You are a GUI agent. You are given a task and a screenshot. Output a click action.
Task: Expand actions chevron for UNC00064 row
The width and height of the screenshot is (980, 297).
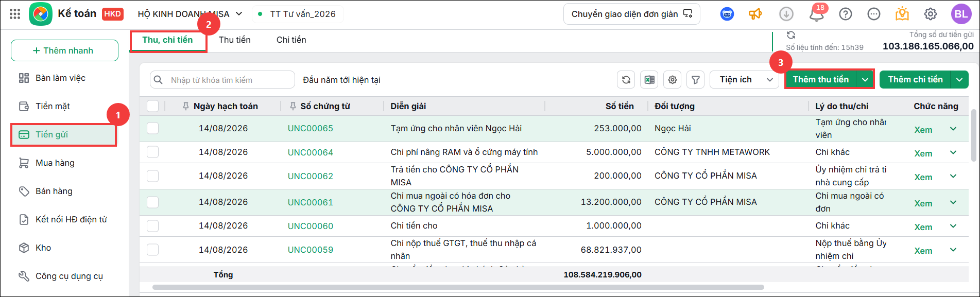pyautogui.click(x=953, y=152)
